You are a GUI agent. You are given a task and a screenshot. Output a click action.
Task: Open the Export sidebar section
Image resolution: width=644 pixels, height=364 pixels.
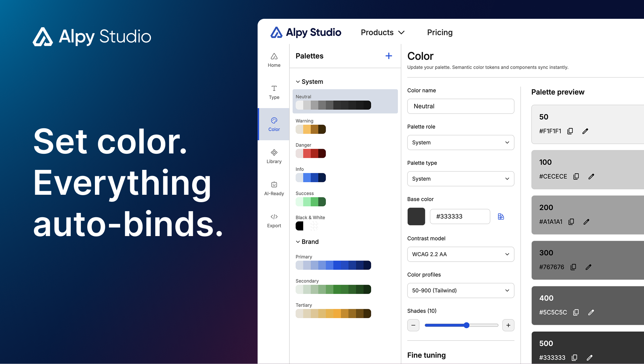(274, 221)
